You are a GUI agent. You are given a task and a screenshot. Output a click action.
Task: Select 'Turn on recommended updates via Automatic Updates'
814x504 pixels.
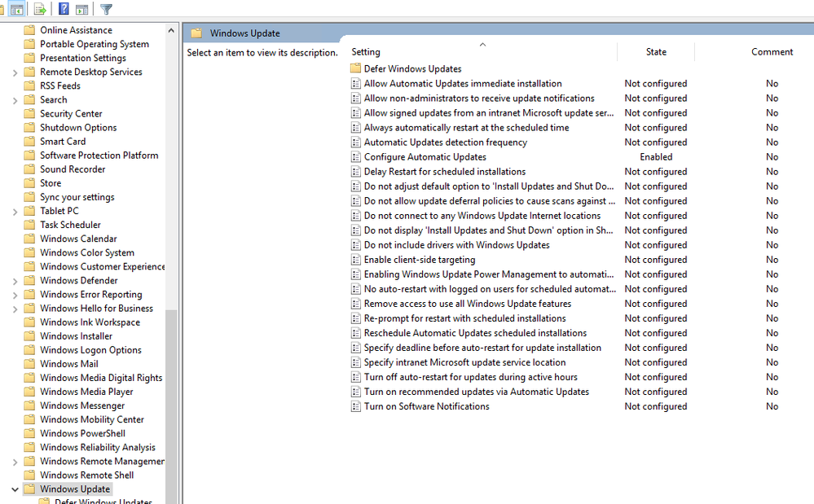pos(477,392)
